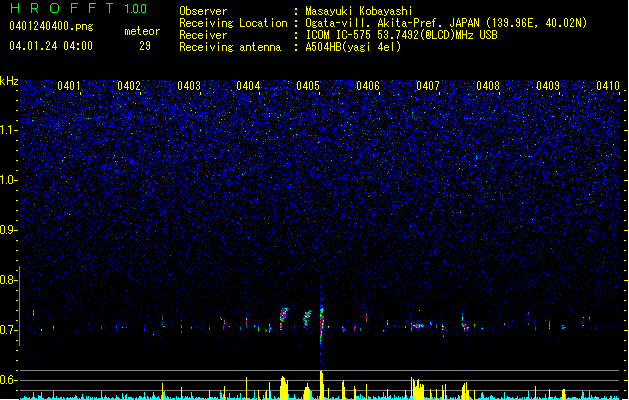Image resolution: width=629 pixels, height=400 pixels.
Task: Click the HROFFT title text
Action: [62, 8]
